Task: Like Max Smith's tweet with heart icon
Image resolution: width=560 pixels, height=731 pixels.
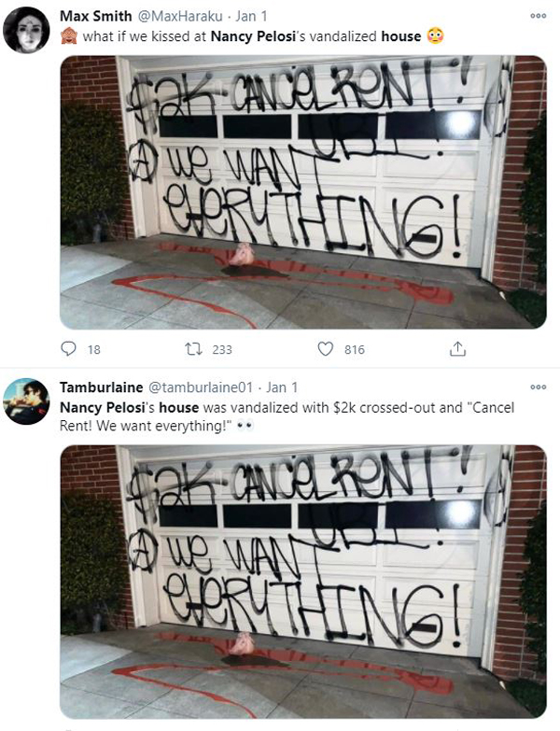Action: [x=325, y=349]
